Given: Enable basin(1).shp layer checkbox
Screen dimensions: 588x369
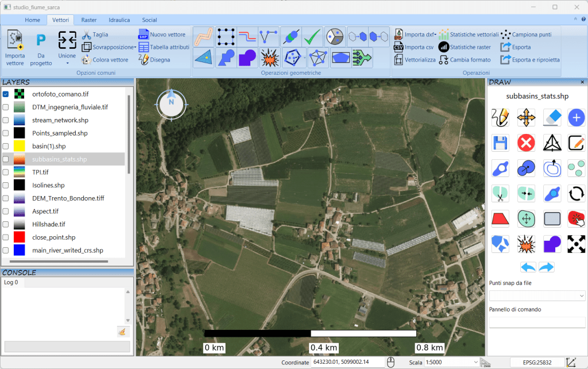Looking at the screenshot, I should click(6, 146).
